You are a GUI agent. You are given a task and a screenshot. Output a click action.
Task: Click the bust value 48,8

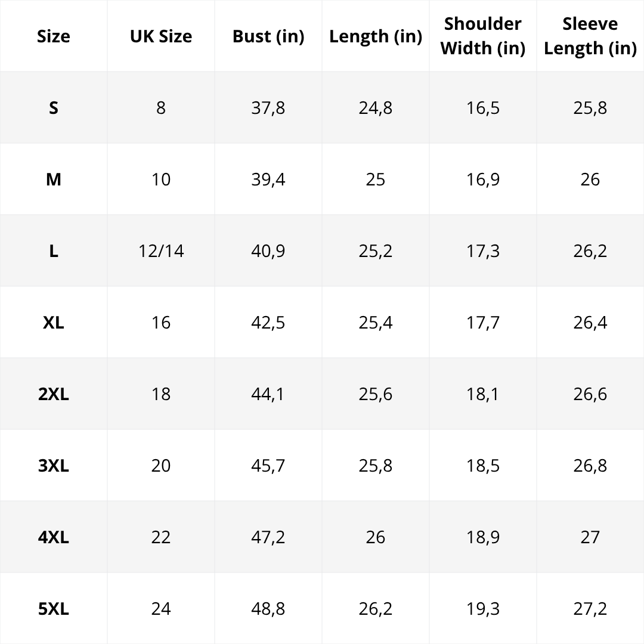[268, 609]
